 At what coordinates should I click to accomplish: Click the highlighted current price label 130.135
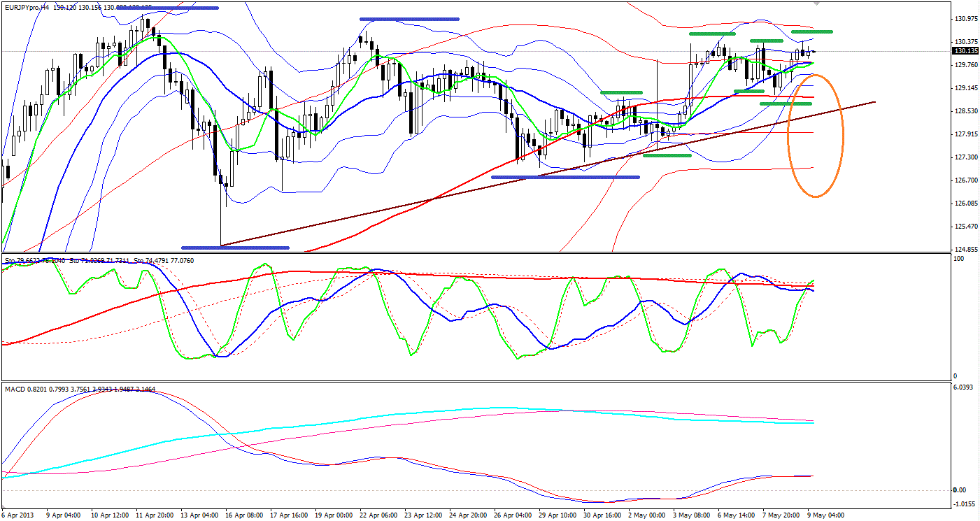[x=965, y=51]
